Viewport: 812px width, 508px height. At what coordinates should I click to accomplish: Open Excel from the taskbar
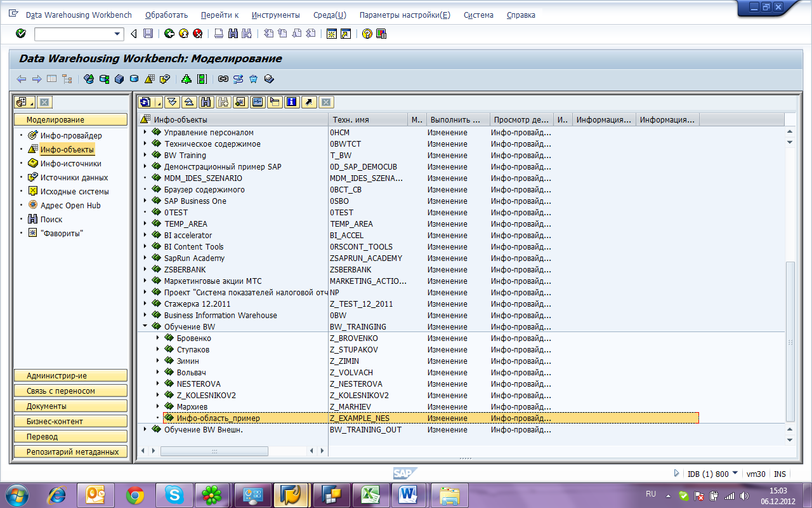point(370,495)
